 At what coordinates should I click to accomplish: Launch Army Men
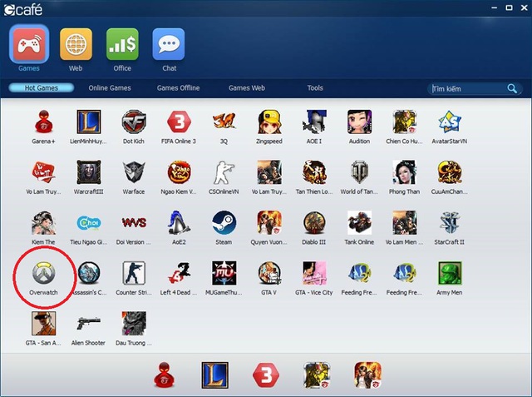tap(449, 278)
